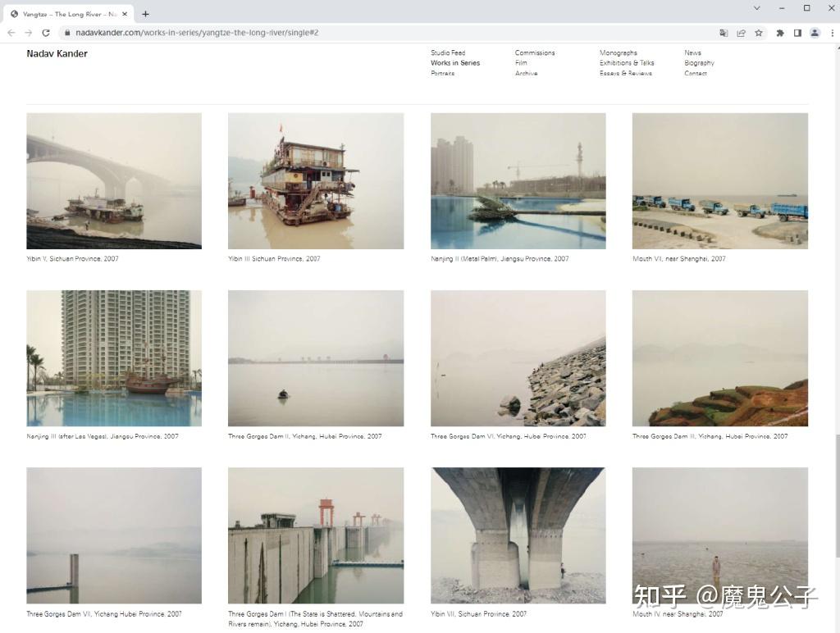This screenshot has height=633, width=840.
Task: Bookmark this page with the star
Action: [759, 33]
